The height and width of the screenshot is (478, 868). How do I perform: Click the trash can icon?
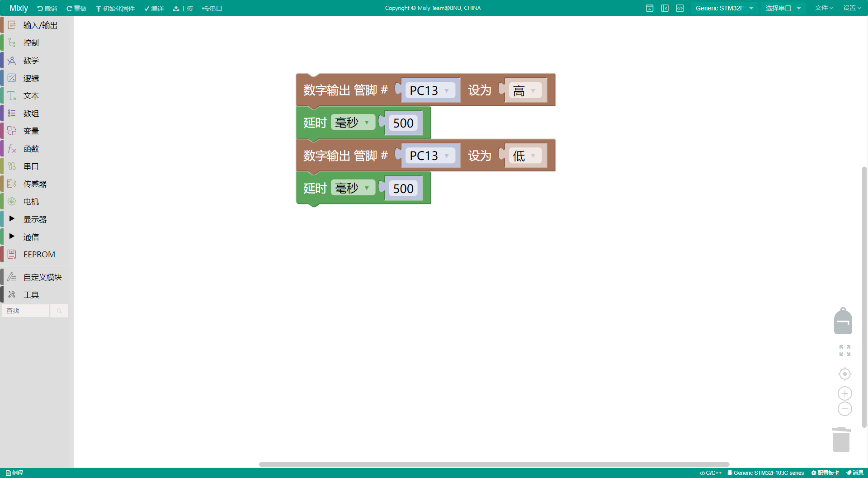coord(841,440)
